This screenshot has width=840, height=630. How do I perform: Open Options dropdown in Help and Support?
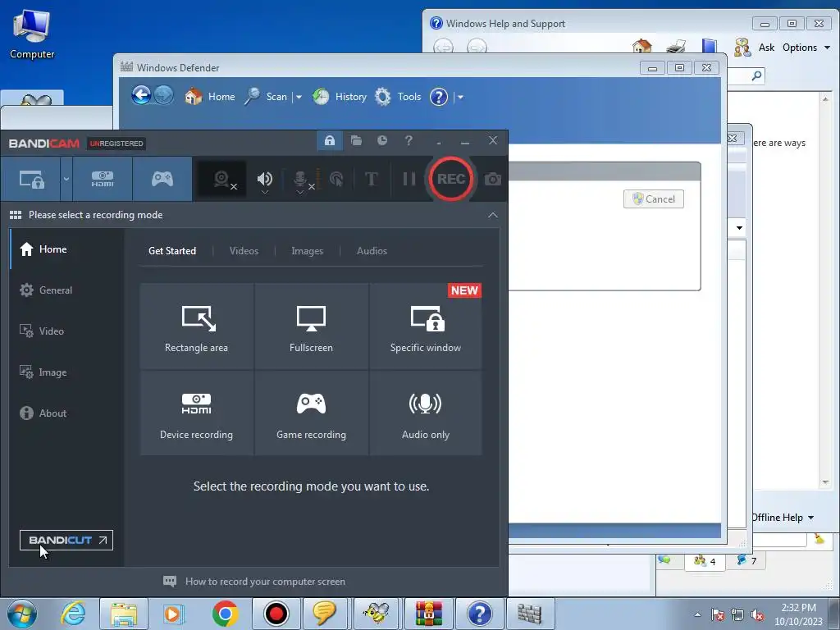[x=806, y=47]
